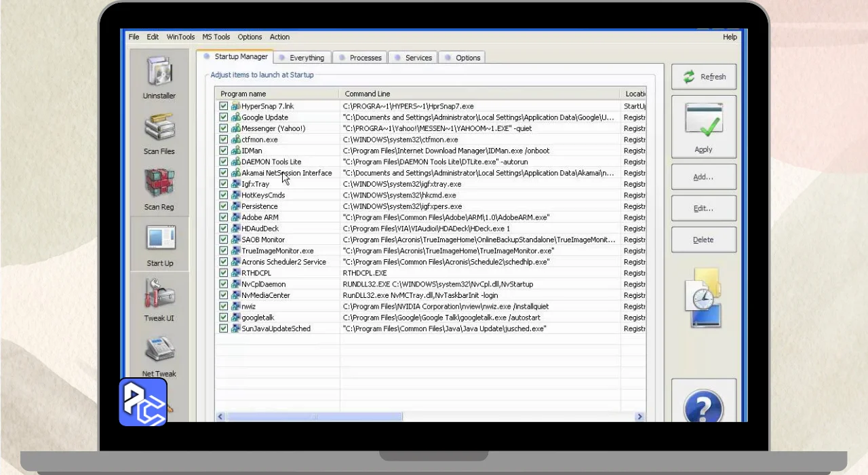
Task: Toggle the SunJavaUpdateSched checkbox
Action: coord(223,328)
